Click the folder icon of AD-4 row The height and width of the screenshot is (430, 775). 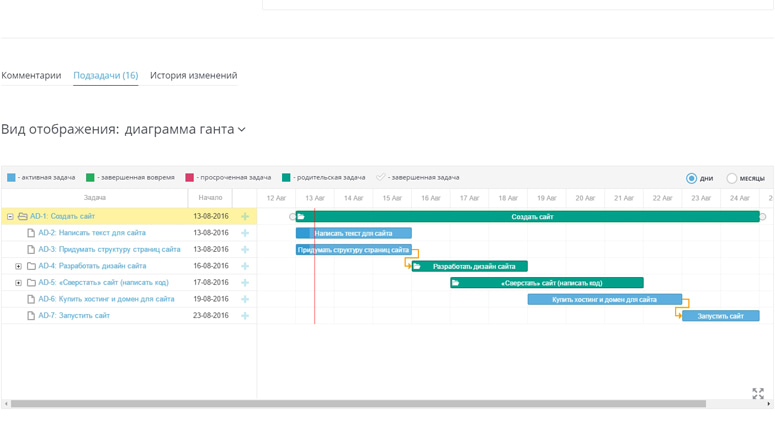pyautogui.click(x=31, y=266)
